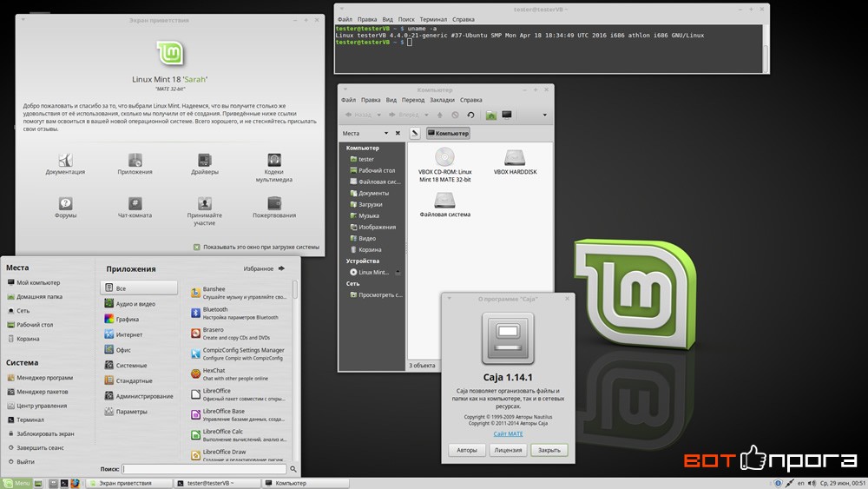Open the Чат-комната icon

135,203
